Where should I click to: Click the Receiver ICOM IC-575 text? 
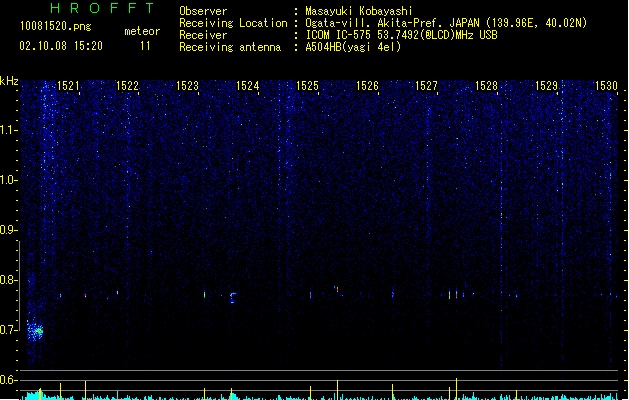point(401,35)
